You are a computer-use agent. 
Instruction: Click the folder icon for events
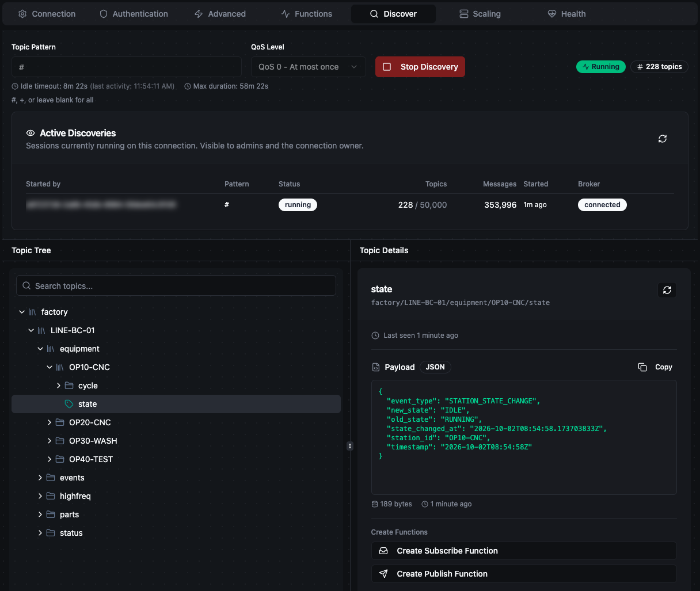coord(51,478)
